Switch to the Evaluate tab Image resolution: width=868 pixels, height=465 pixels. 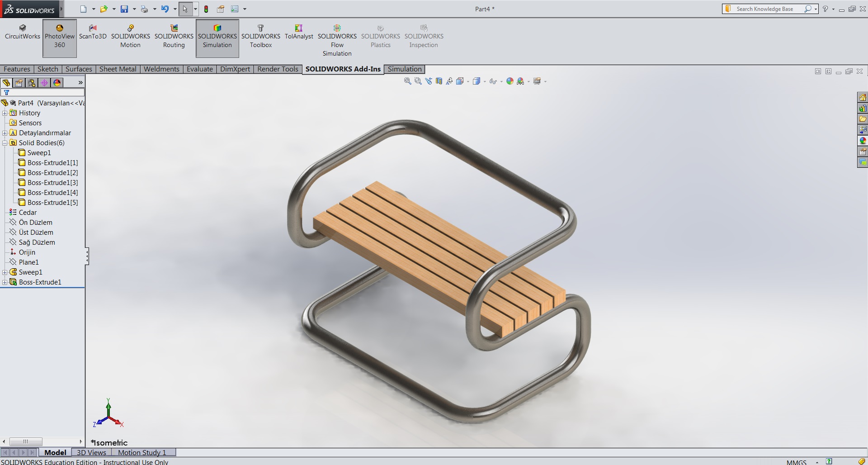pyautogui.click(x=200, y=69)
